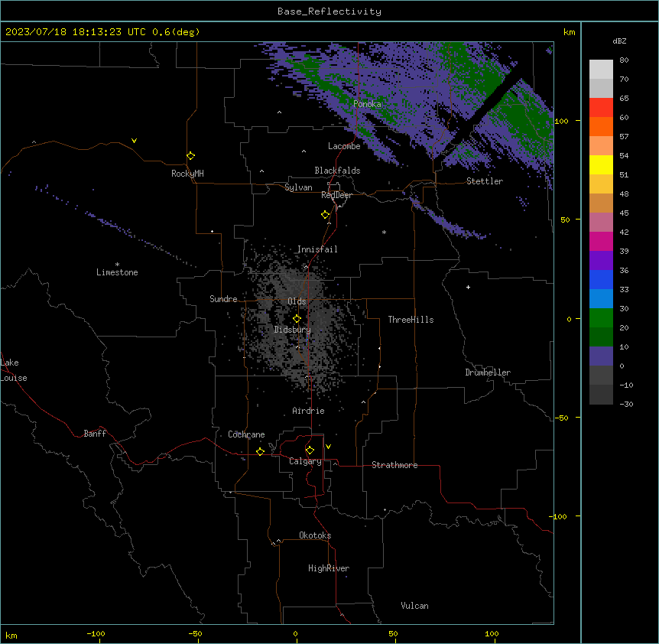
Task: Click the Airdrie city label
Action: click(309, 411)
